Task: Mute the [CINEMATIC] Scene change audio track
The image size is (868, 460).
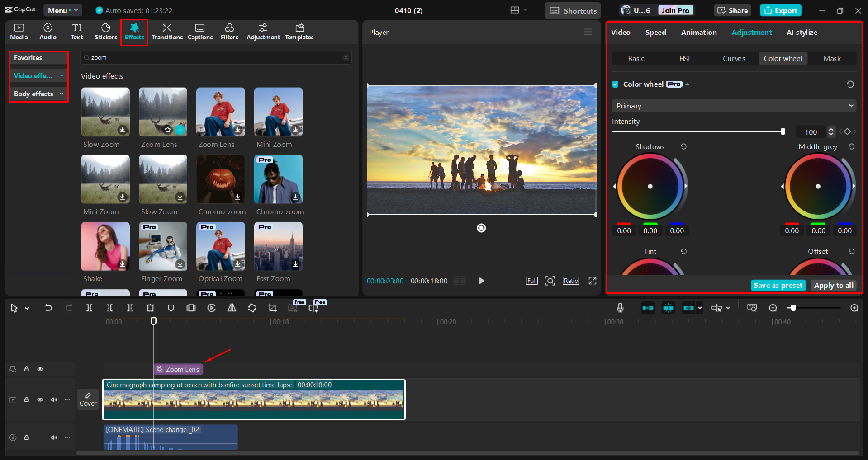Action: click(53, 437)
